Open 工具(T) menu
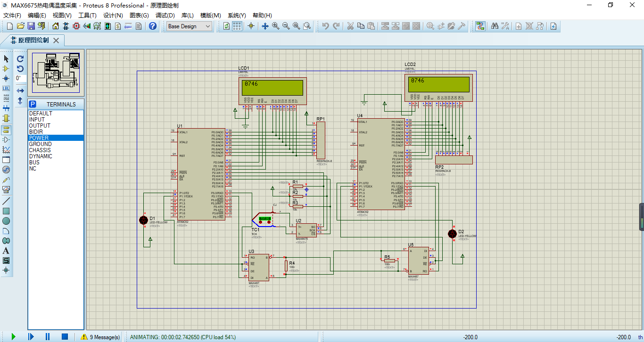 [87, 15]
